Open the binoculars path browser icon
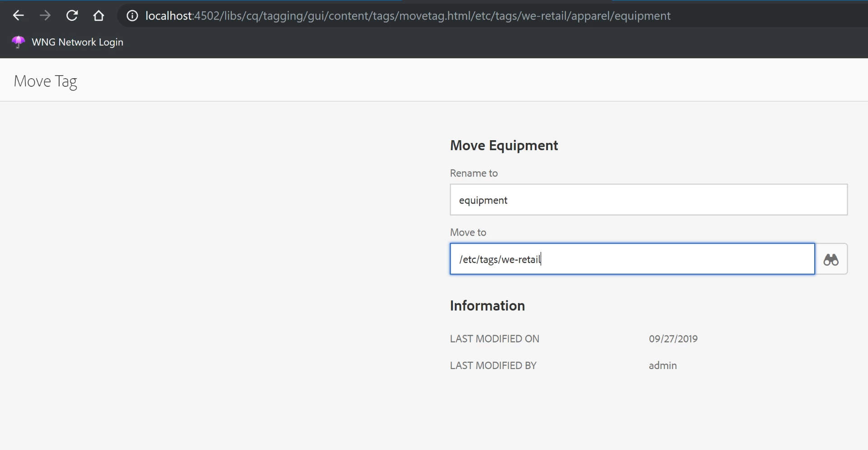Viewport: 868px width, 450px height. [x=831, y=259]
